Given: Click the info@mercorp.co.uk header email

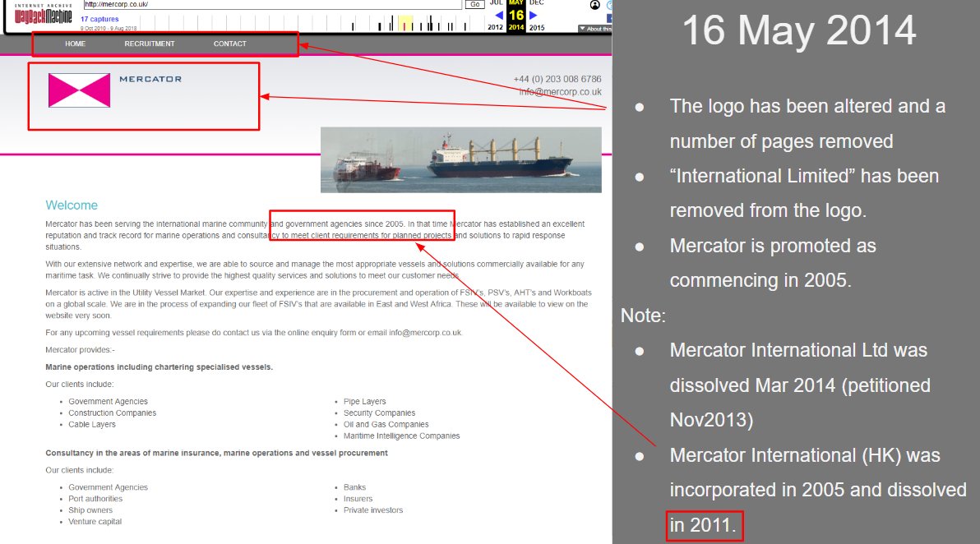Looking at the screenshot, I should click(x=560, y=92).
